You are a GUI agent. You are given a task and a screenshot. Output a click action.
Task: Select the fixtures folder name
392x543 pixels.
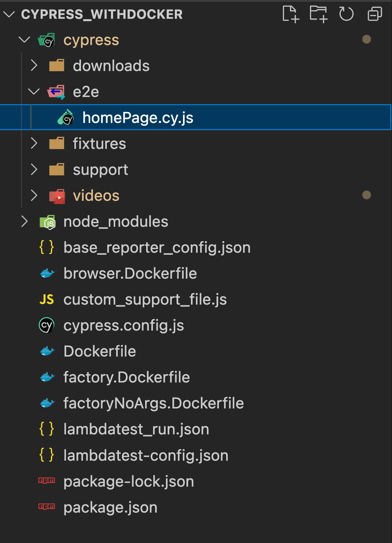99,143
